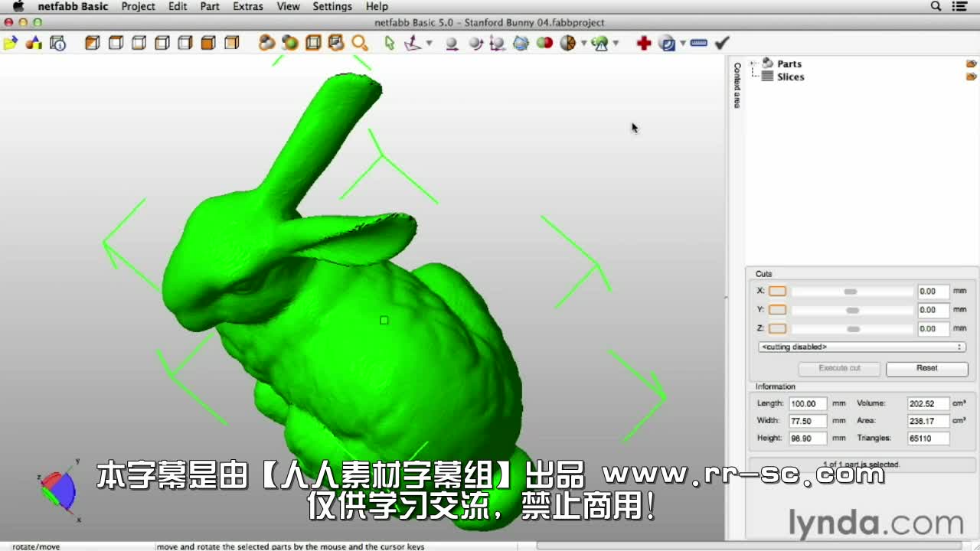Select the fourth cube view icon
Image resolution: width=980 pixels, height=551 pixels.
(x=162, y=43)
